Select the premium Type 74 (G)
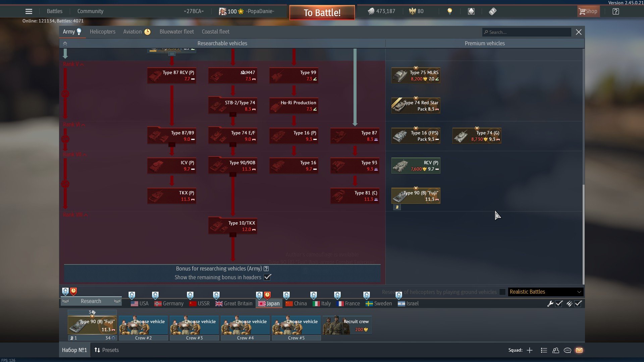Screen dimensions: 644x362 click(477, 136)
